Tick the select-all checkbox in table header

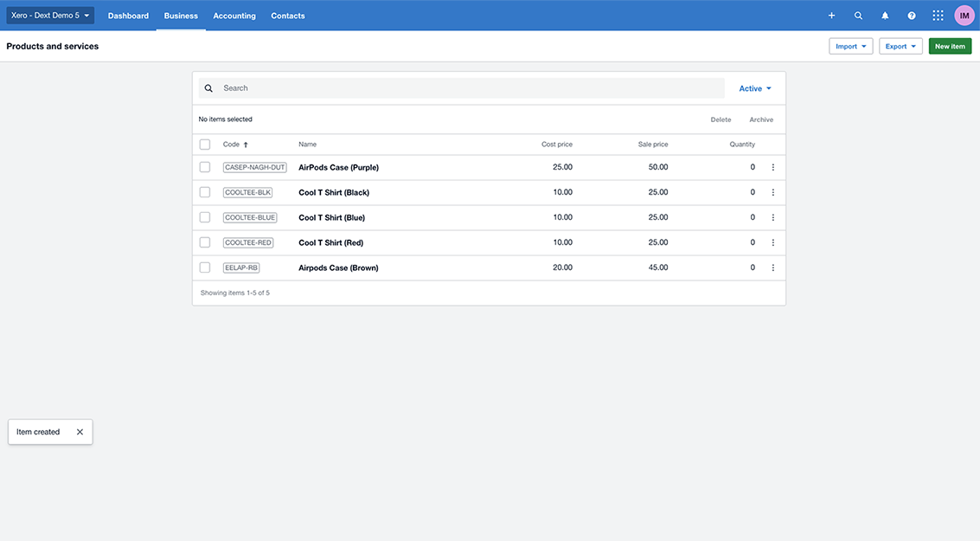(x=205, y=145)
